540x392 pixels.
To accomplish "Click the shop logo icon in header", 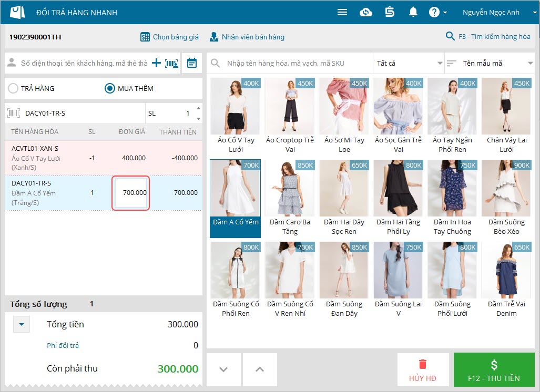I will pyautogui.click(x=17, y=12).
